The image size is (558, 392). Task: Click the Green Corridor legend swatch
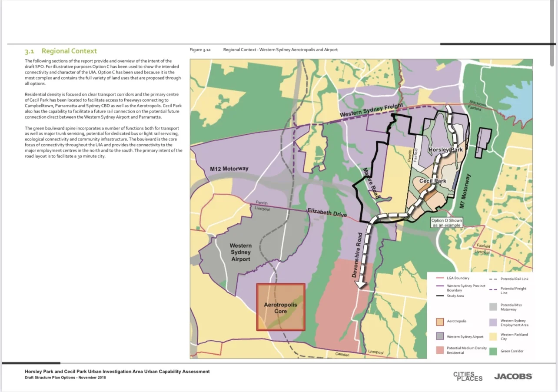(493, 351)
